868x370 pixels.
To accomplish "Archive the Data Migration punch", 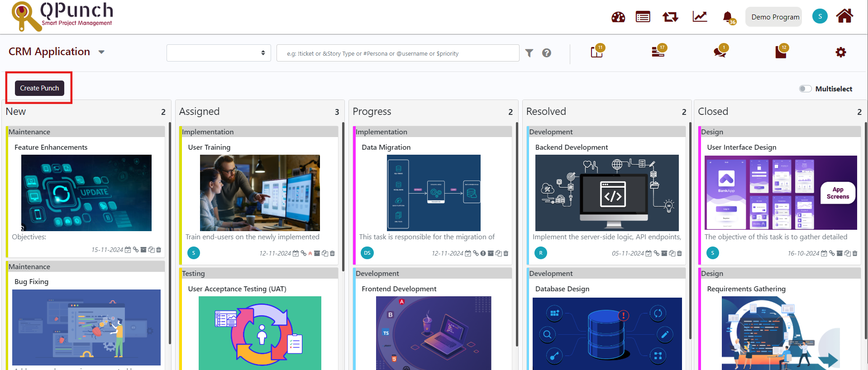I will pyautogui.click(x=491, y=253).
